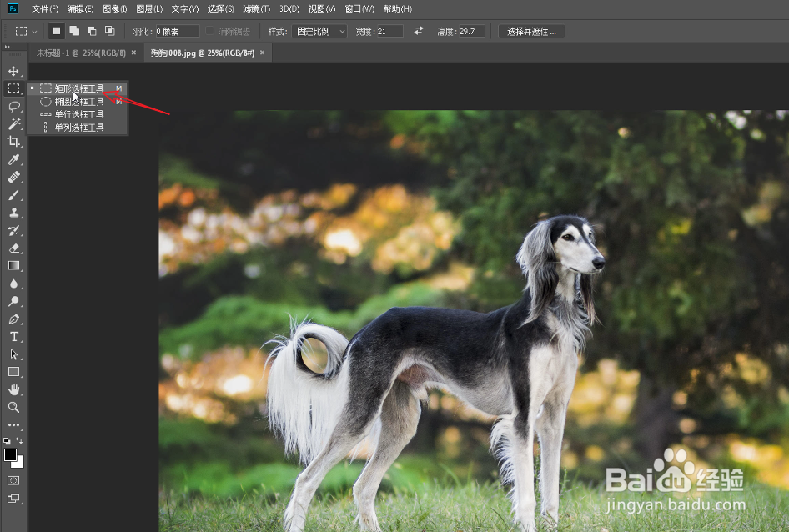Open the 样式 固定比例 dropdown
This screenshot has height=532, width=789.
319,31
